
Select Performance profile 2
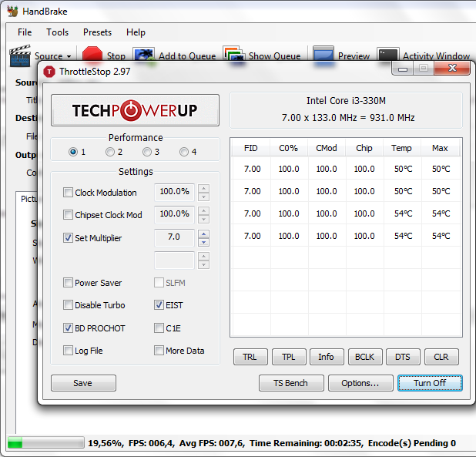110,152
